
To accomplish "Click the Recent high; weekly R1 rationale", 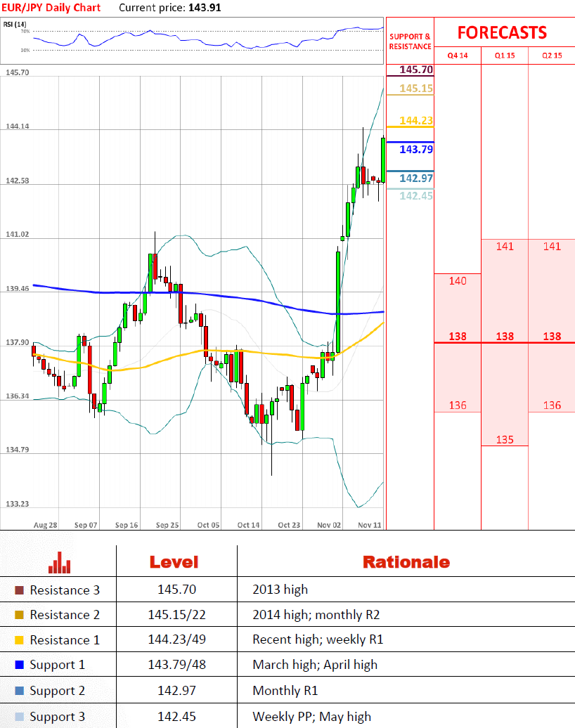I will click(318, 639).
